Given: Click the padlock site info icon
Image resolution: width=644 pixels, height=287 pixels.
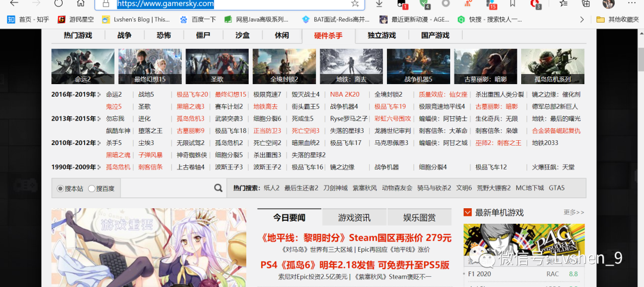Looking at the screenshot, I should pos(106,4).
